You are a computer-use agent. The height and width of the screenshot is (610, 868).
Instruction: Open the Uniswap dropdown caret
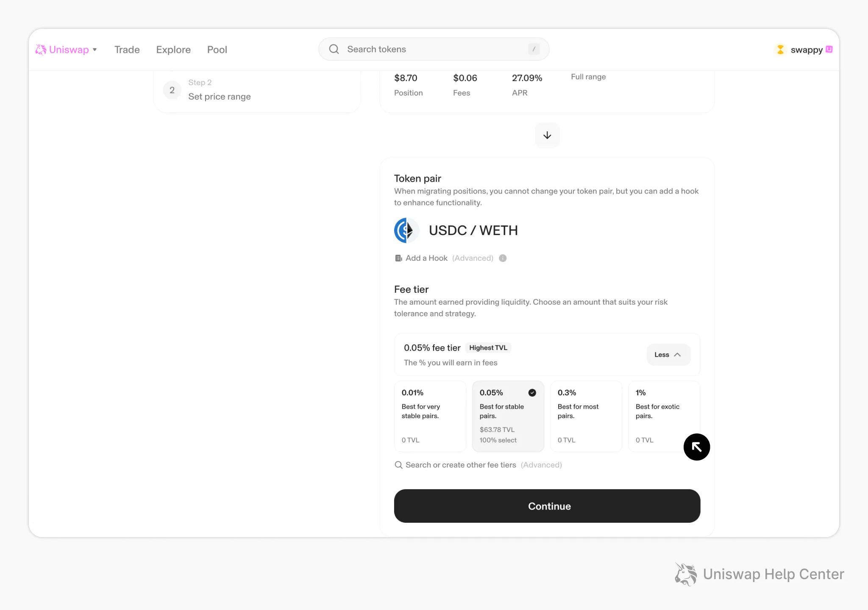pyautogui.click(x=95, y=50)
